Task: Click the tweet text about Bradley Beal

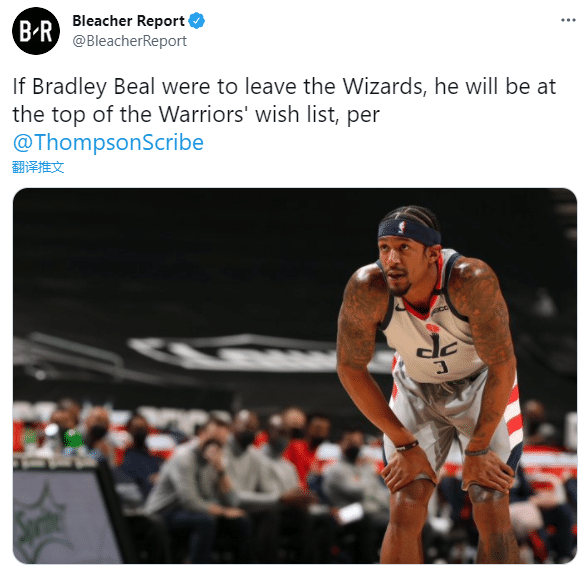Action: [284, 114]
